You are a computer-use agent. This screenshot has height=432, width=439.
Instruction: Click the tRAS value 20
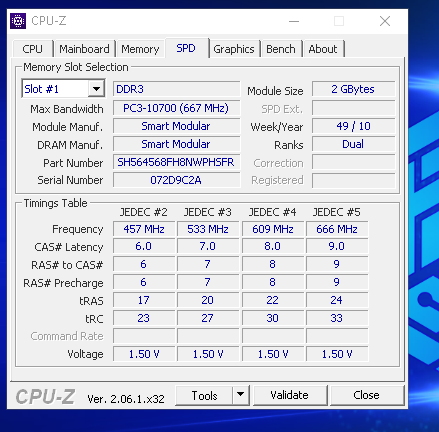click(x=208, y=300)
